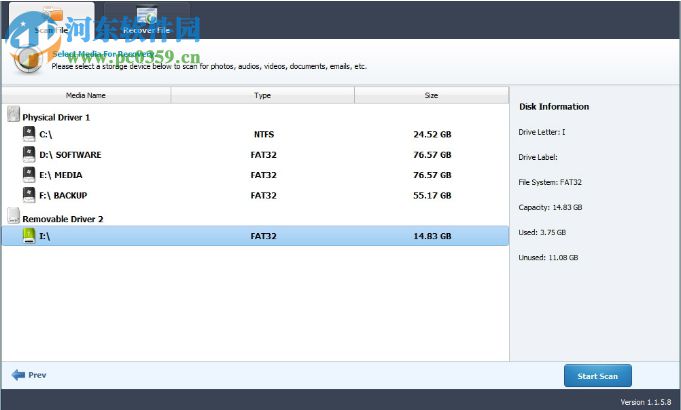Select the D:\ SOFTWARE drive entry

[255, 155]
